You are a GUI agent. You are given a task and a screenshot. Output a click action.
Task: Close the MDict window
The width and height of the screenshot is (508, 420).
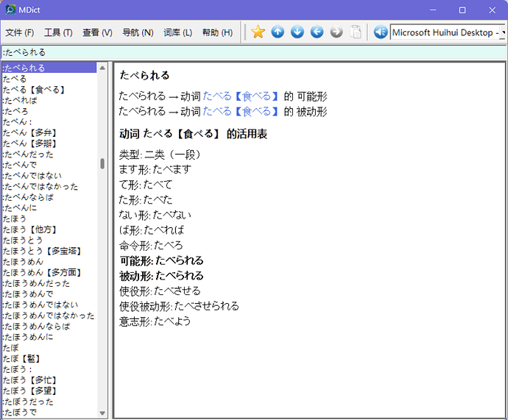coord(492,10)
